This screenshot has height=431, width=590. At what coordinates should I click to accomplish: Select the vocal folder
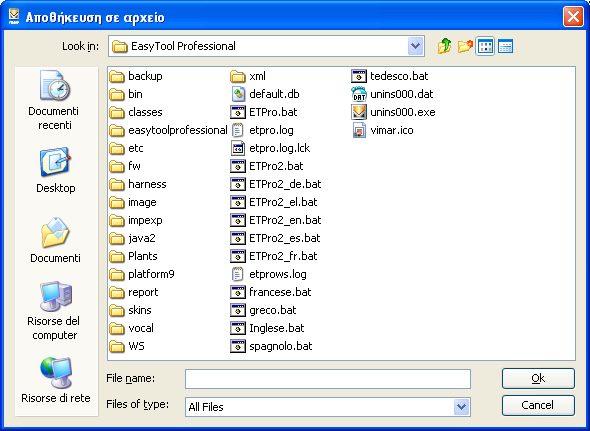(132, 329)
